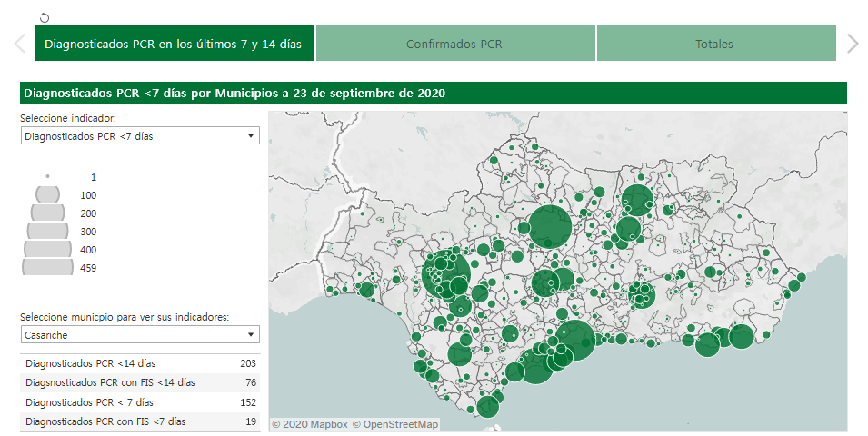Select the 459 legend bubble symbol
This screenshot has width=868, height=436.
point(47,267)
